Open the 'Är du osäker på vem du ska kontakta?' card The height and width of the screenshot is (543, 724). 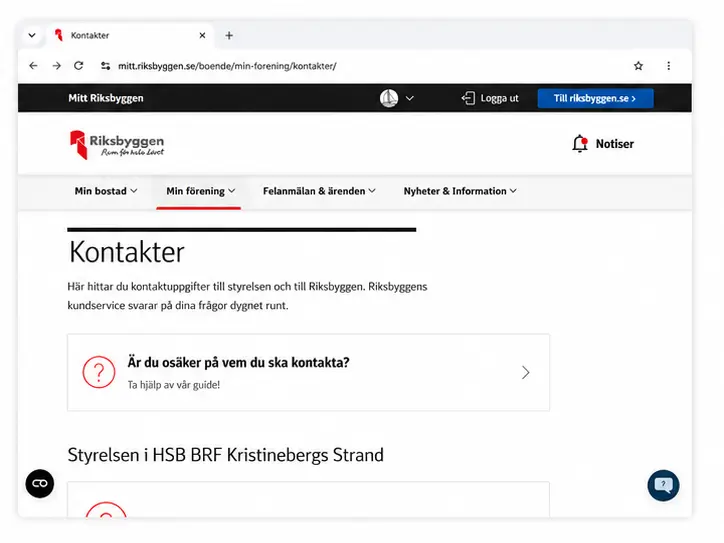click(x=308, y=372)
